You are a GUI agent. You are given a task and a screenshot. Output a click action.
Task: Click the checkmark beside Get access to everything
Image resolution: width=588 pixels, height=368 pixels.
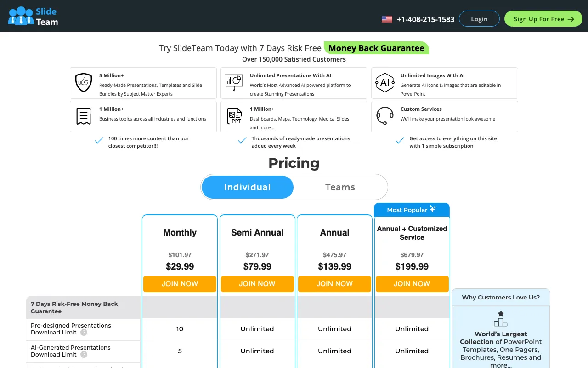click(x=400, y=141)
